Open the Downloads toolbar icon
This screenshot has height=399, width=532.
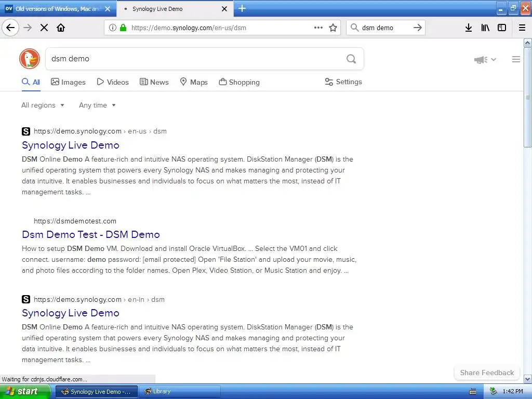click(469, 28)
